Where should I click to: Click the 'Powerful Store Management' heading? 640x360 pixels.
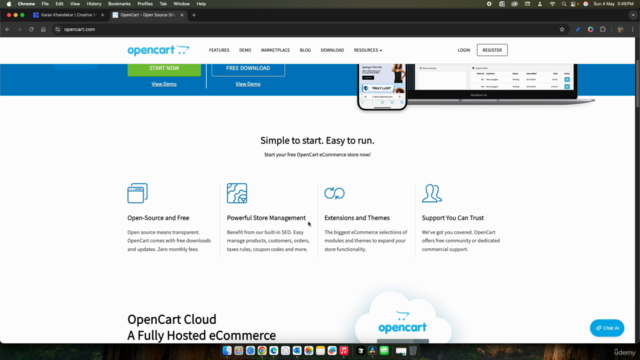[x=266, y=218]
